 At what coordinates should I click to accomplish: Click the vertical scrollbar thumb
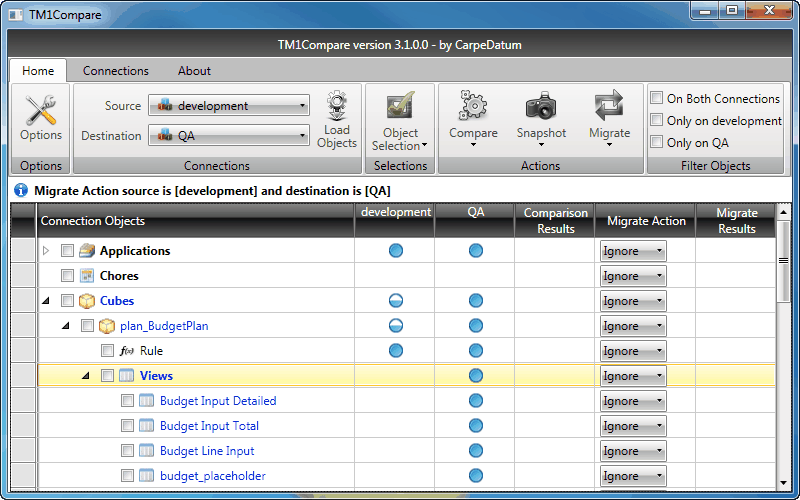coord(783,261)
